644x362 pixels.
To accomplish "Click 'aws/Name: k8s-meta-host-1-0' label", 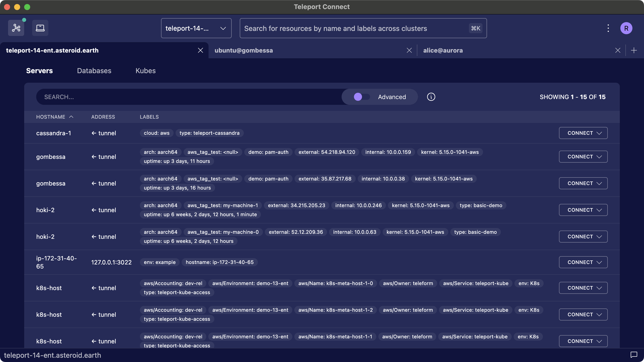I will 336,283.
